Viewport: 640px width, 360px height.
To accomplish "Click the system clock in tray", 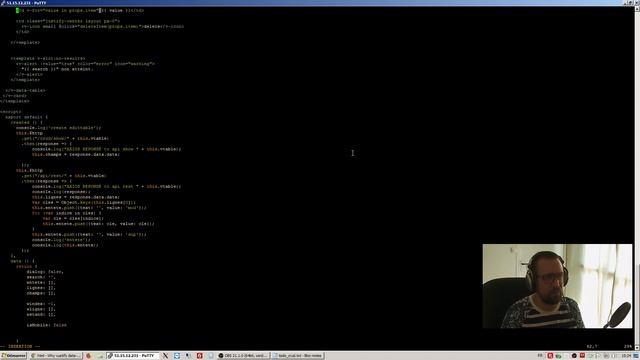I will [626, 356].
